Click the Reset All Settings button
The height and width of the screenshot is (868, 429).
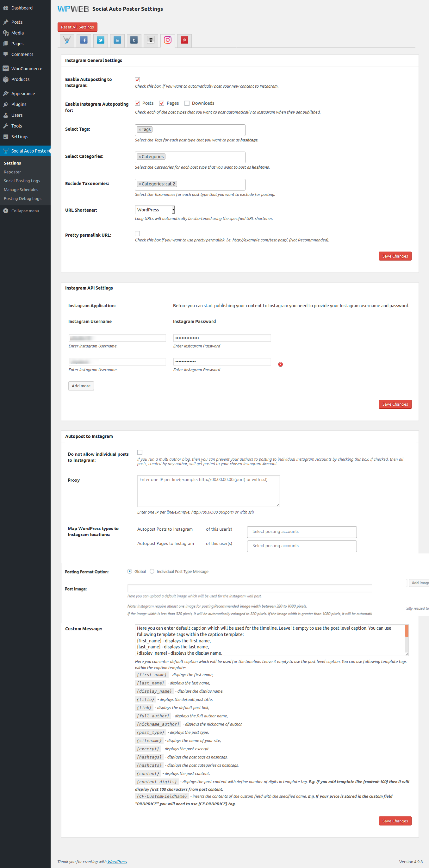click(x=77, y=27)
